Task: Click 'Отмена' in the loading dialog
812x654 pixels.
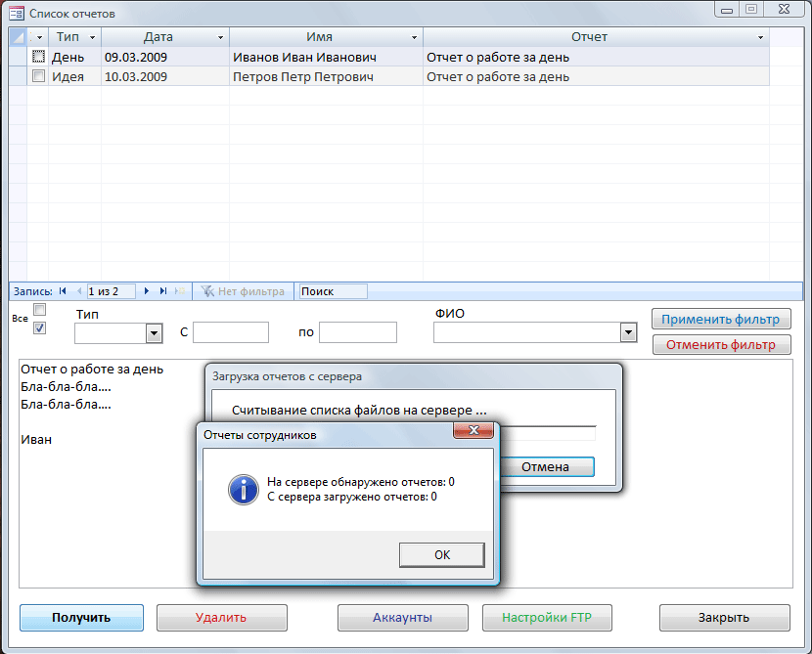Action: (546, 466)
